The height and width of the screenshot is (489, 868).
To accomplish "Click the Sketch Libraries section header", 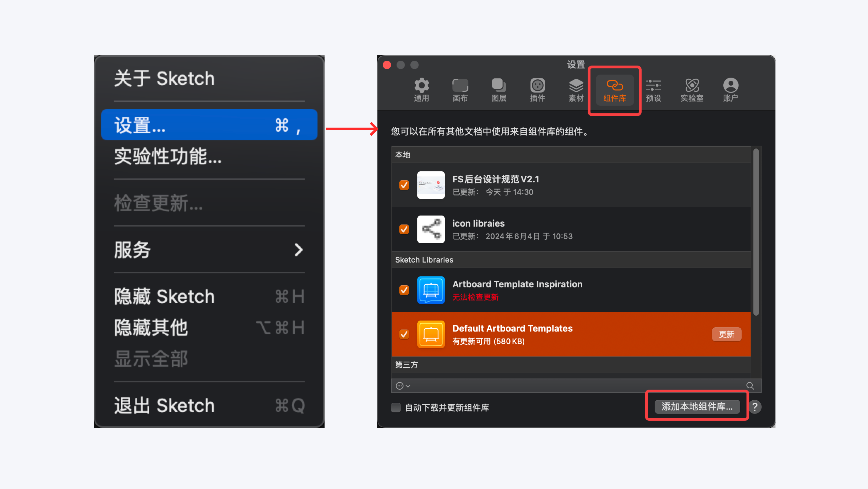I will click(571, 260).
